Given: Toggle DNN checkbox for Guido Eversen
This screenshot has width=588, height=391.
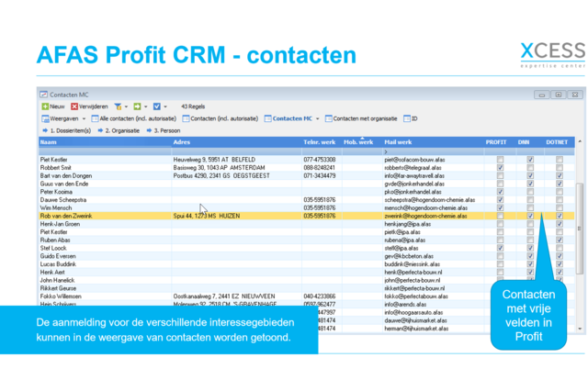Looking at the screenshot, I should coord(530,256).
